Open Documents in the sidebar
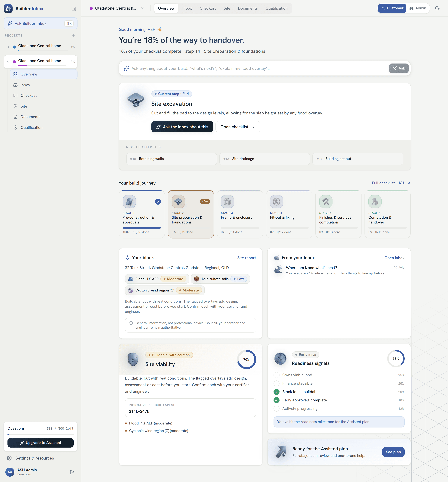The height and width of the screenshot is (482, 448). point(44,117)
